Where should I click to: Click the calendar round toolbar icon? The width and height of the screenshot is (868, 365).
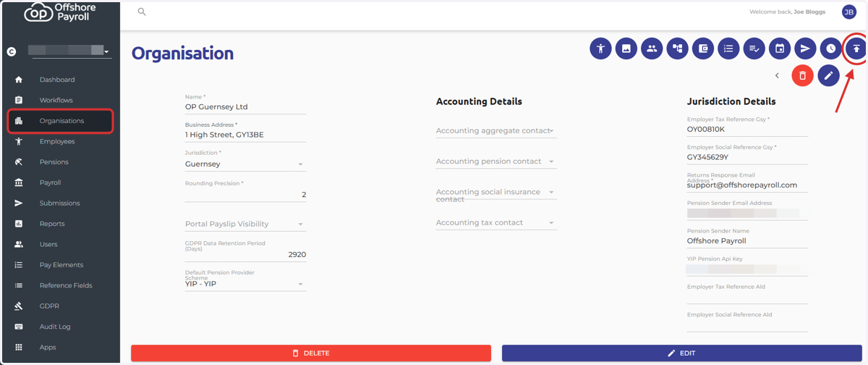click(x=780, y=49)
